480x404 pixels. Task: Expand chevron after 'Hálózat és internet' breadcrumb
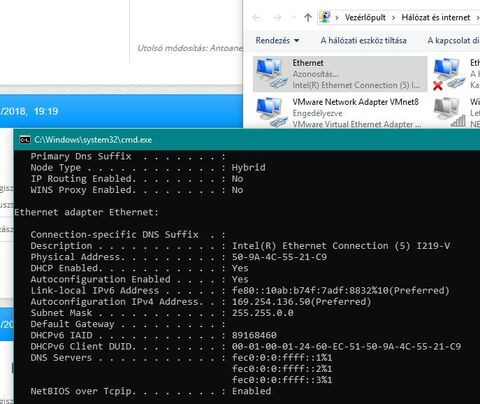[477, 18]
